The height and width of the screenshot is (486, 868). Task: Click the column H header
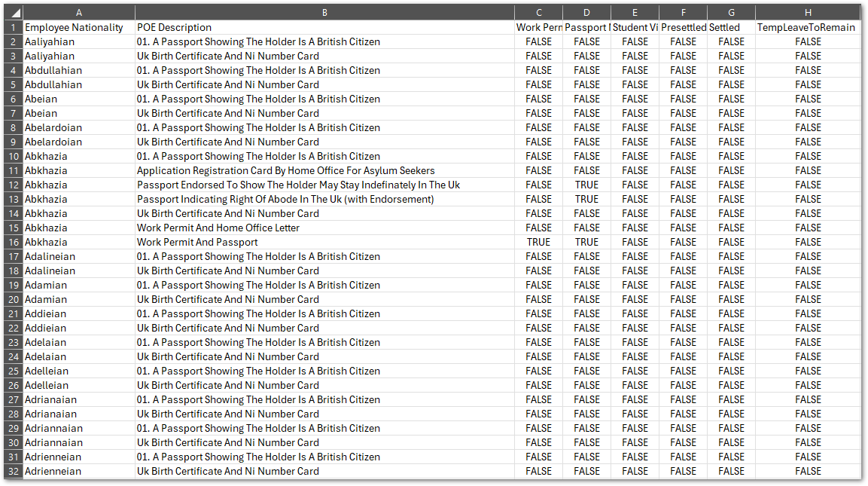point(808,13)
